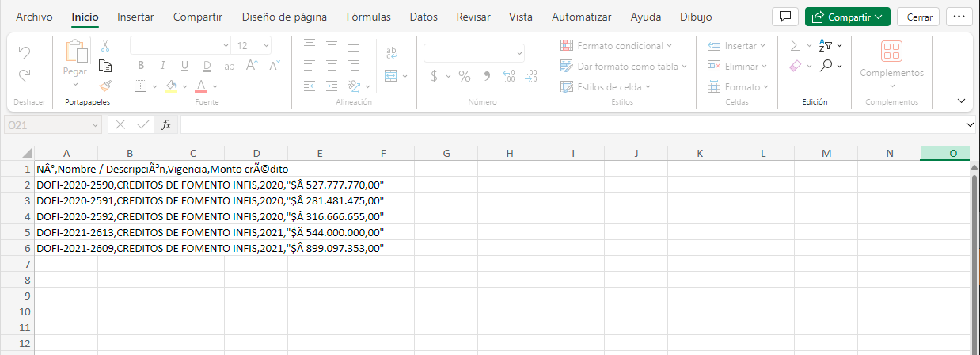Open the Formato cells menu
Viewport: 980px width, 355px height.
pyautogui.click(x=738, y=87)
